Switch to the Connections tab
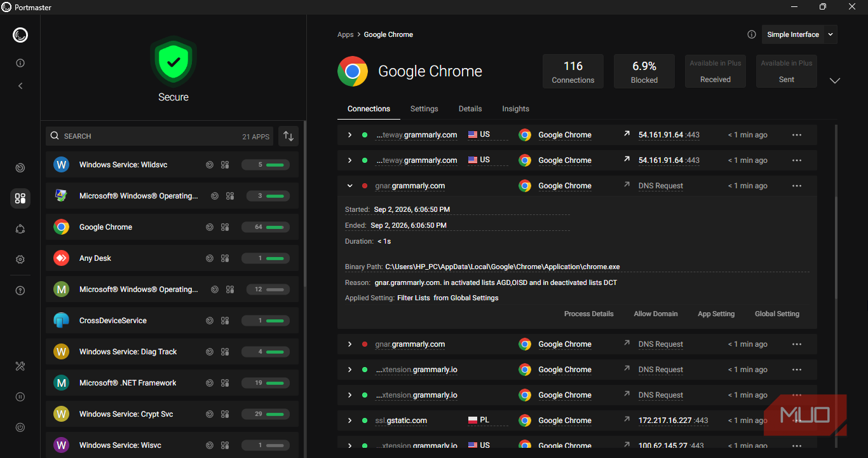The width and height of the screenshot is (868, 458). [369, 109]
